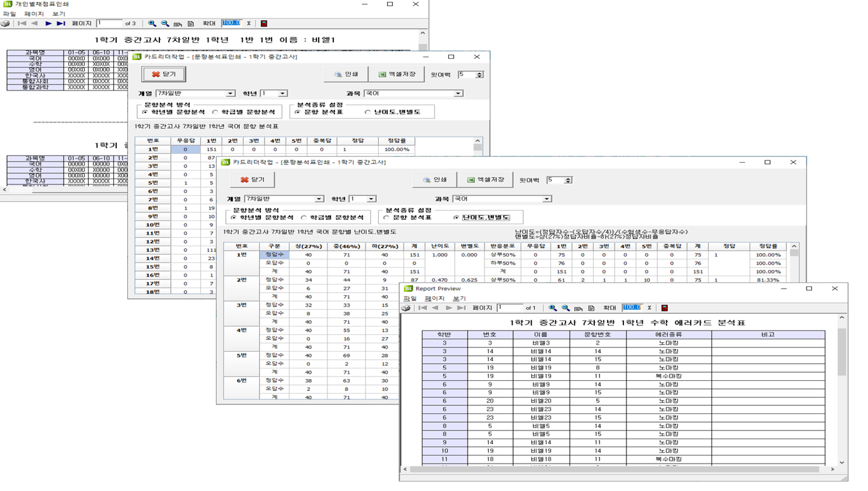Open 계열 dropdown in front 문항분석표인쇄 window
The image size is (868, 491).
(319, 199)
